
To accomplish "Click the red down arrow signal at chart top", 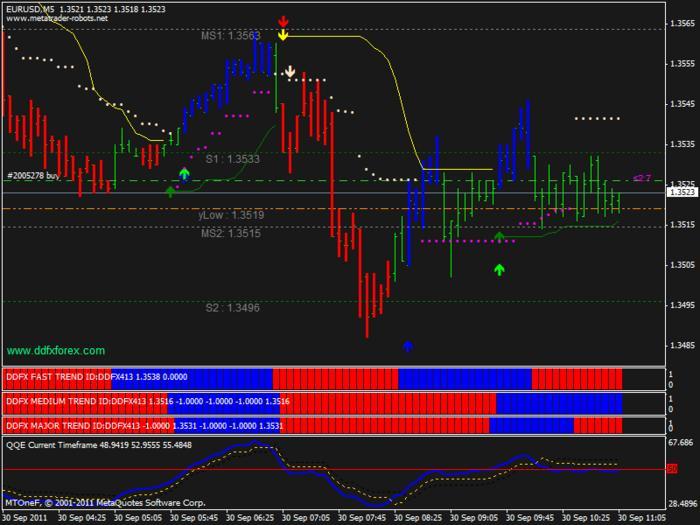I will pyautogui.click(x=283, y=21).
